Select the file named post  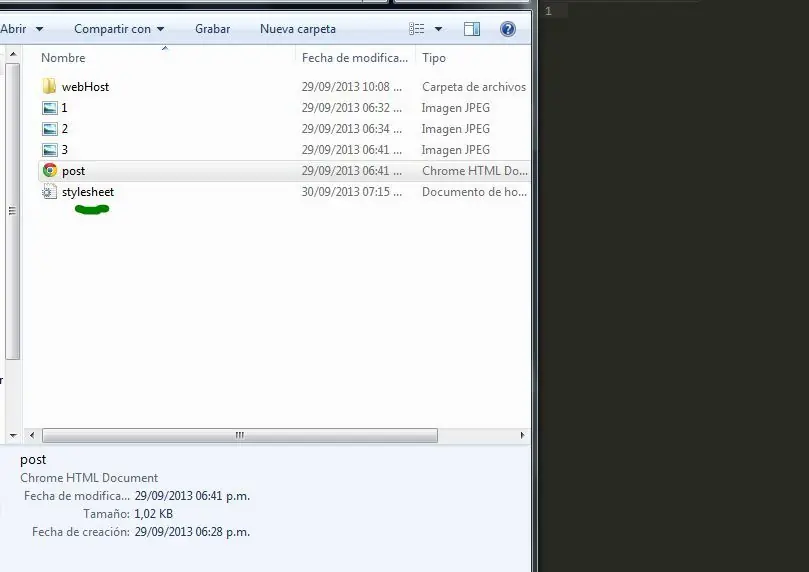tap(73, 171)
